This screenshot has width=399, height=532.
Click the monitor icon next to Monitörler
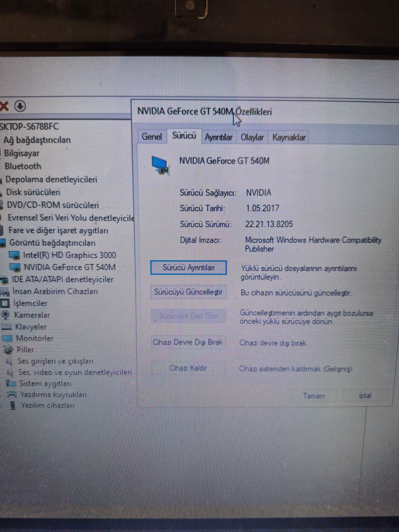tap(7, 338)
